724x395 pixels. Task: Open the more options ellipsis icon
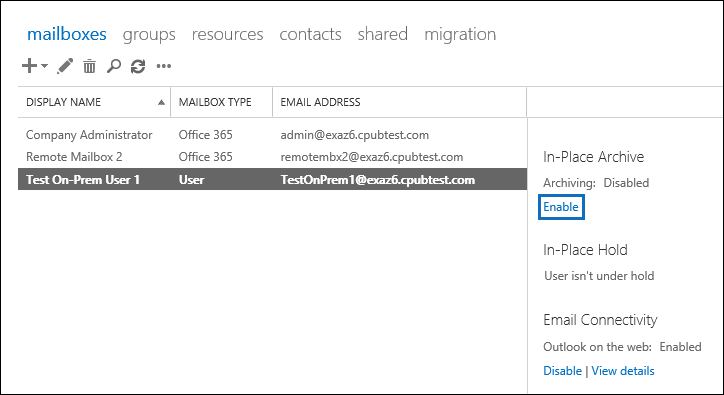[x=164, y=67]
